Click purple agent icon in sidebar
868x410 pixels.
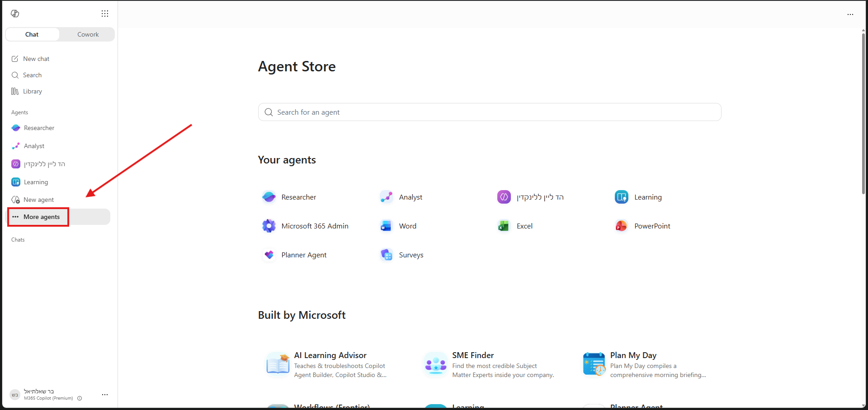coord(16,164)
